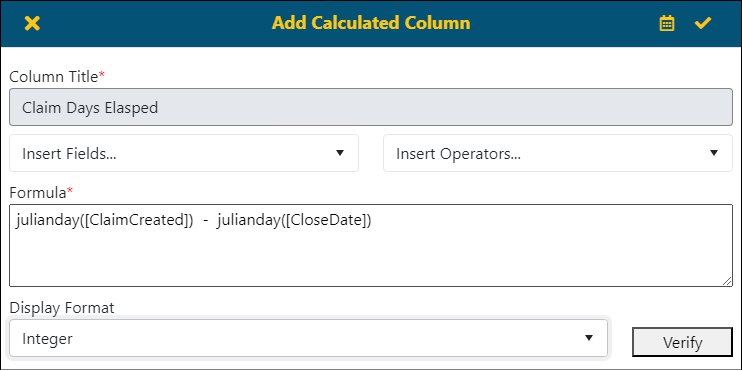The width and height of the screenshot is (742, 370).
Task: Close the Add Calculated Column dialog
Action: (x=32, y=23)
